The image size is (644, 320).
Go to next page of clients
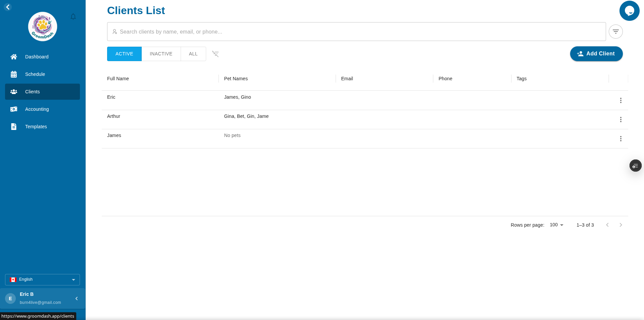(x=620, y=225)
